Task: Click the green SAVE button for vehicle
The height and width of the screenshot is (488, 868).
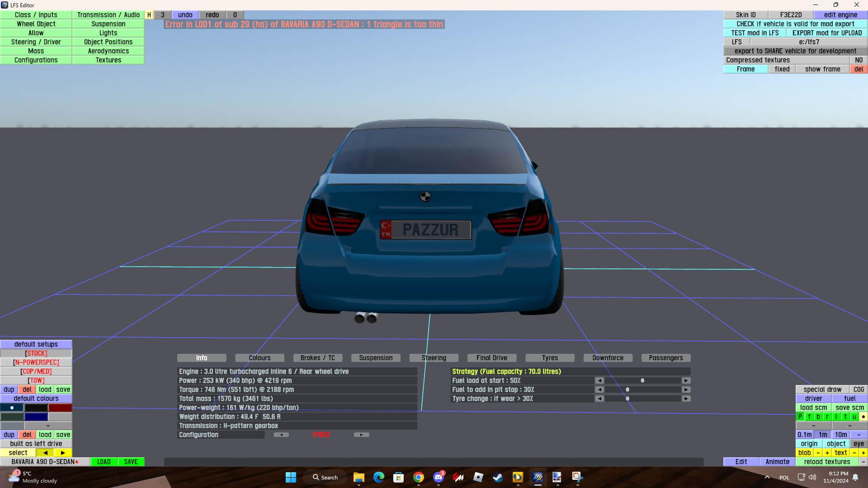Action: coord(131,462)
